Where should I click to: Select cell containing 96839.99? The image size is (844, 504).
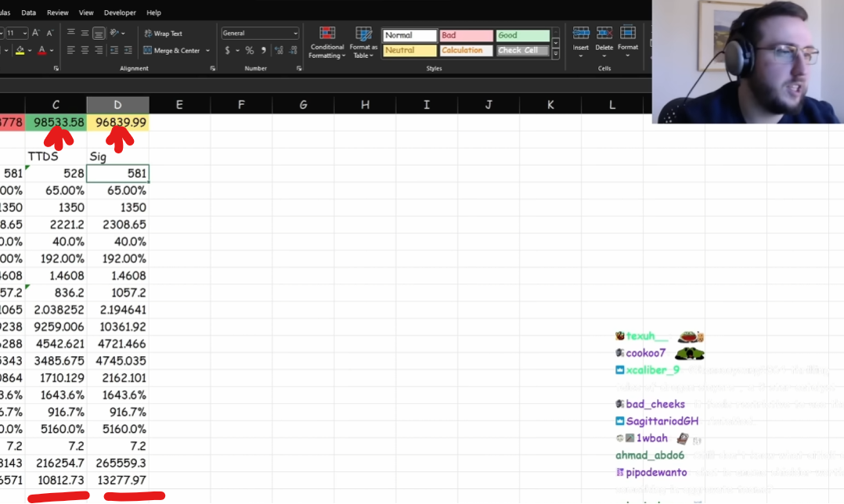118,123
